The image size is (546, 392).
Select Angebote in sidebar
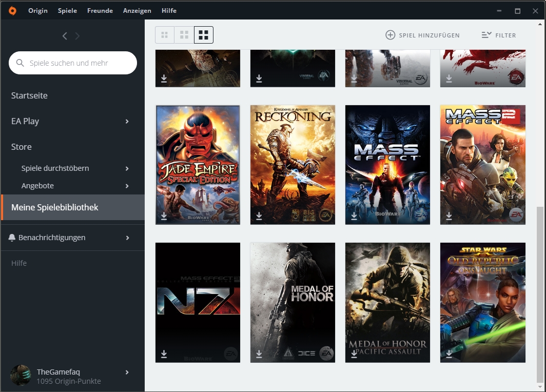click(37, 186)
